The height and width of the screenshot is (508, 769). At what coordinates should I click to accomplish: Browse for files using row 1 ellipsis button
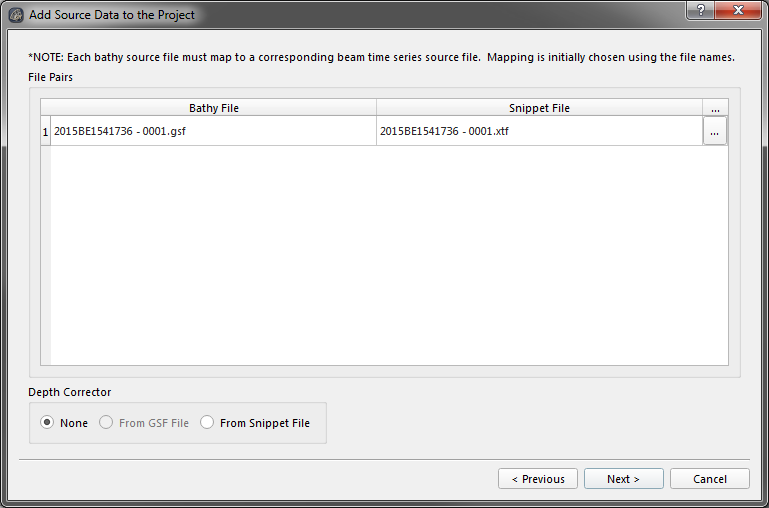tap(715, 131)
